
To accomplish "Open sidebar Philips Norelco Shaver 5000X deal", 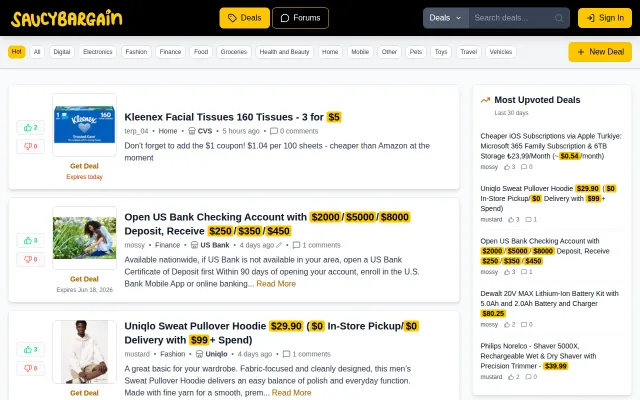I will pyautogui.click(x=538, y=356).
